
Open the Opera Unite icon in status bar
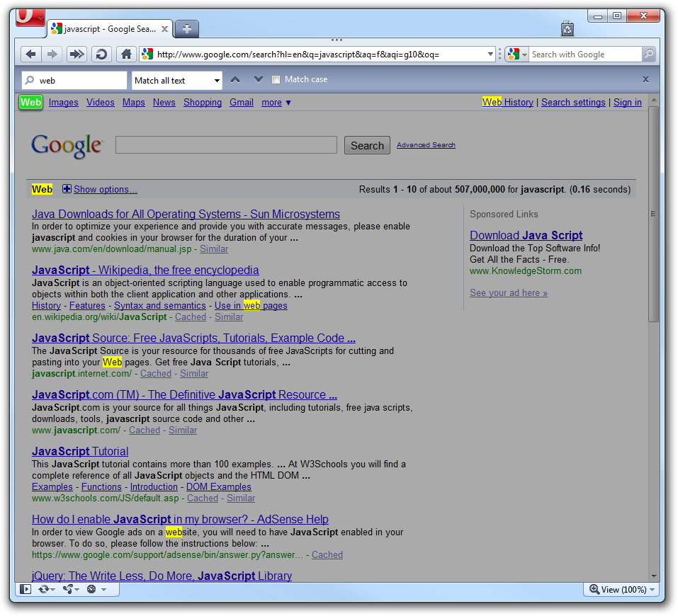point(68,589)
